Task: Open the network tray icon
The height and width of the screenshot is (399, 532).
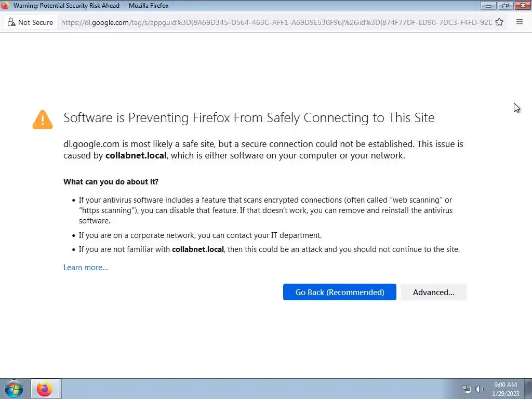Action: click(x=467, y=389)
